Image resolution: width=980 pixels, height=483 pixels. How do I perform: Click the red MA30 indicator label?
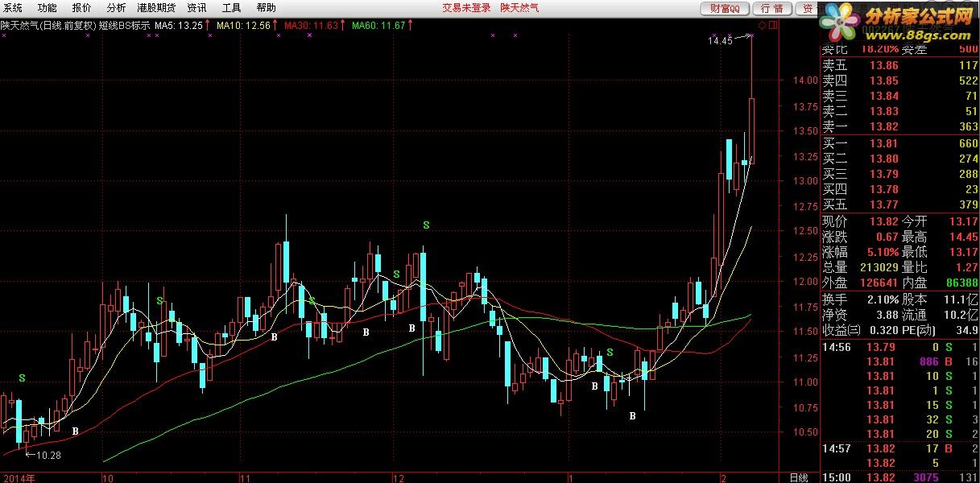coord(312,25)
